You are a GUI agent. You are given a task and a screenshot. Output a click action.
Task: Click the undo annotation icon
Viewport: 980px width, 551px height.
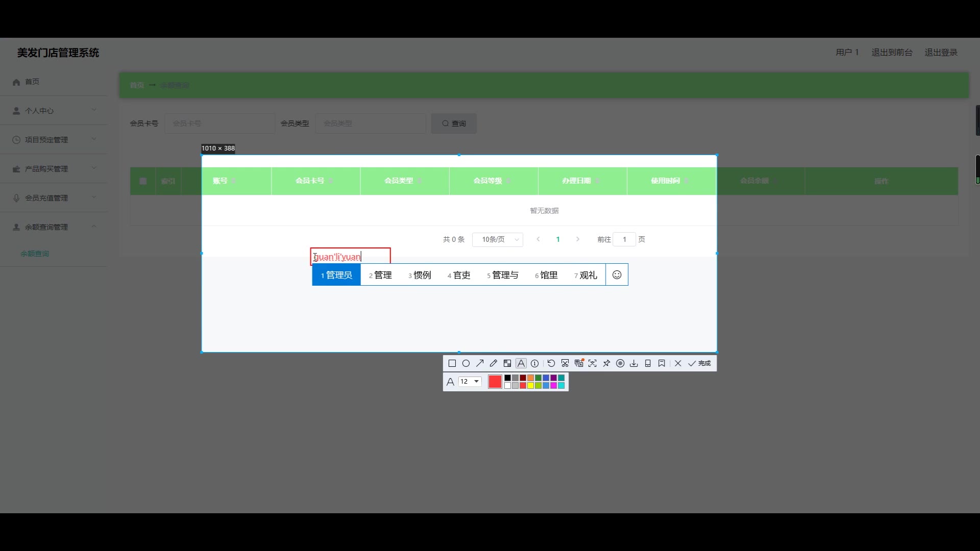click(x=551, y=363)
